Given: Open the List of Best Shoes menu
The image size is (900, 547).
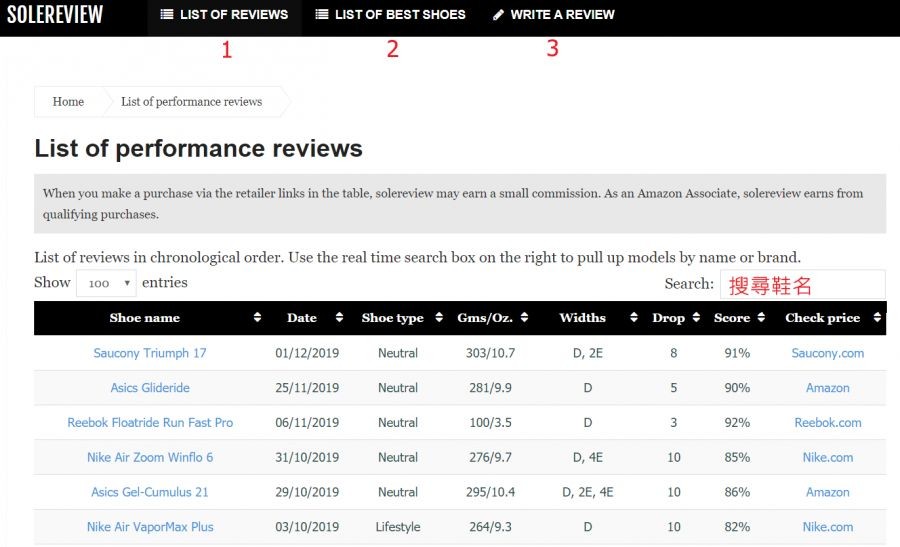Looking at the screenshot, I should tap(390, 15).
